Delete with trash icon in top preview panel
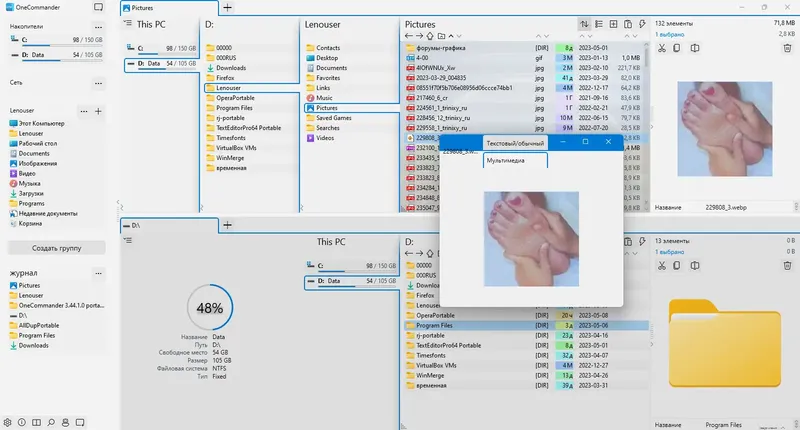This screenshot has height=430, width=800. [787, 48]
